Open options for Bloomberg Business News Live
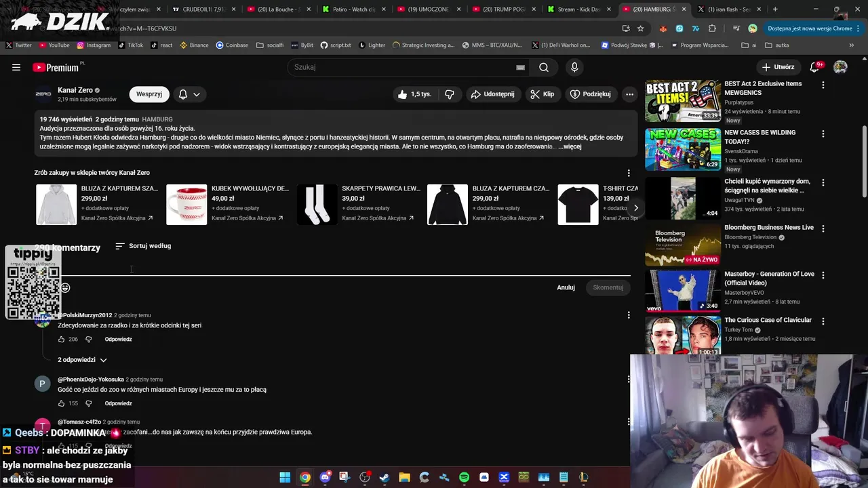 click(x=823, y=229)
